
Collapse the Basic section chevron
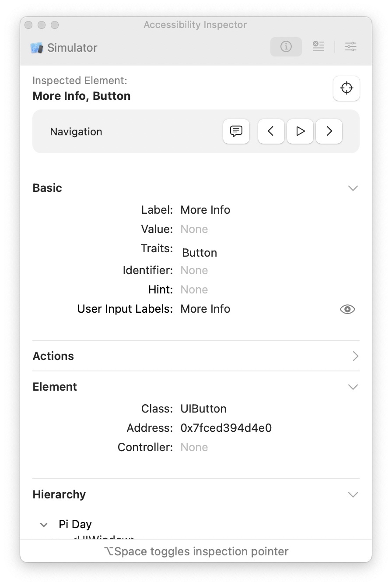click(353, 188)
